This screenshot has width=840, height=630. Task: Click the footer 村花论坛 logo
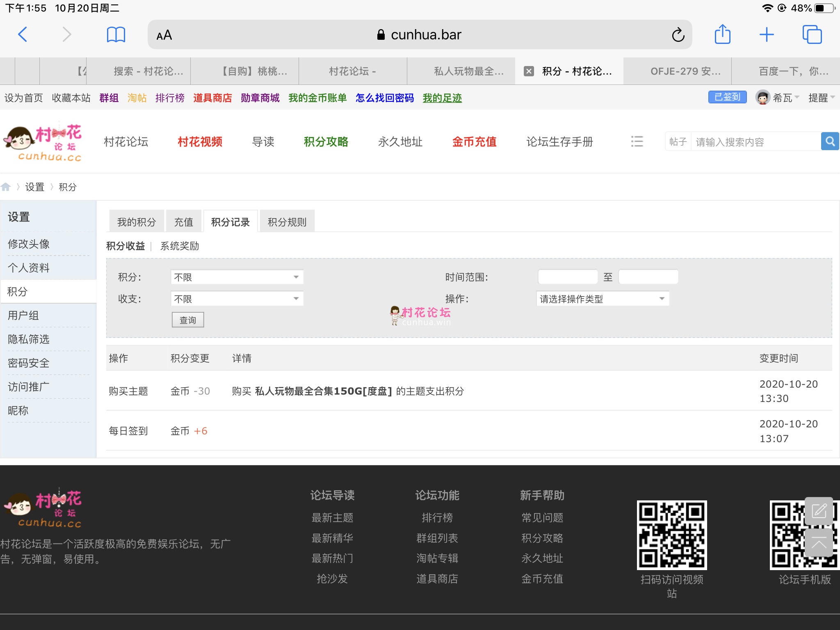(x=43, y=509)
